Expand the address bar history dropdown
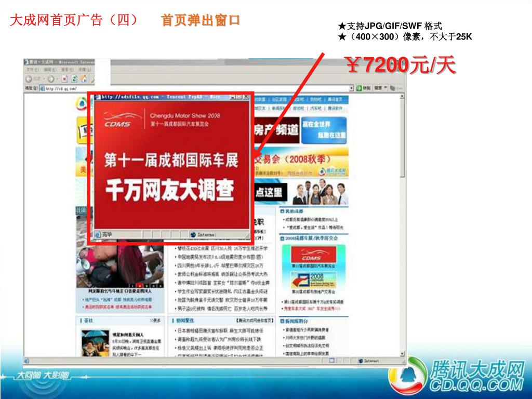This screenshot has height=399, width=532. click(x=352, y=88)
